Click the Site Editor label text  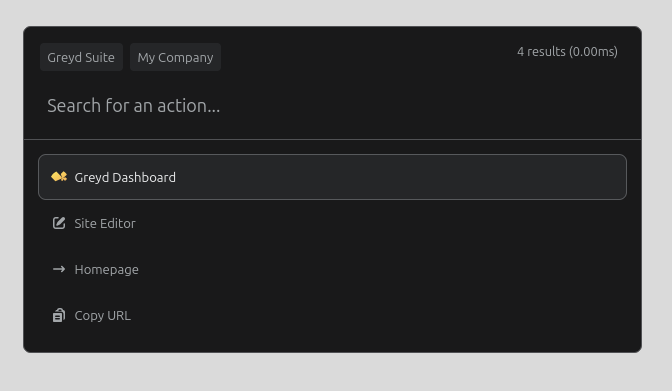[x=105, y=223]
